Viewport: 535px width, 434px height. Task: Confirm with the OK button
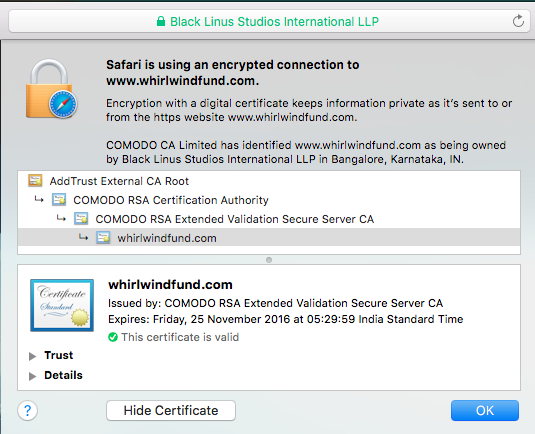click(485, 410)
